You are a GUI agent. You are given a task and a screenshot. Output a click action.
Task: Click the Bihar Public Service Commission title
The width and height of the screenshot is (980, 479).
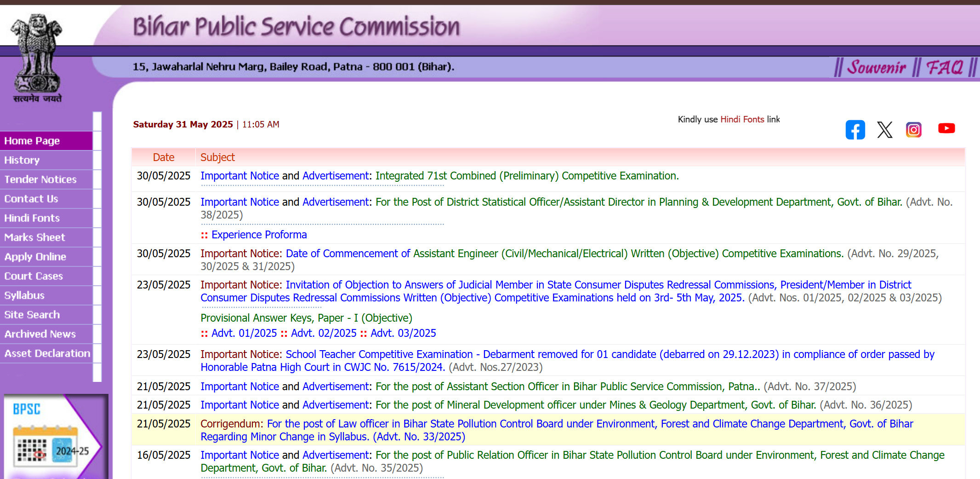point(296,27)
